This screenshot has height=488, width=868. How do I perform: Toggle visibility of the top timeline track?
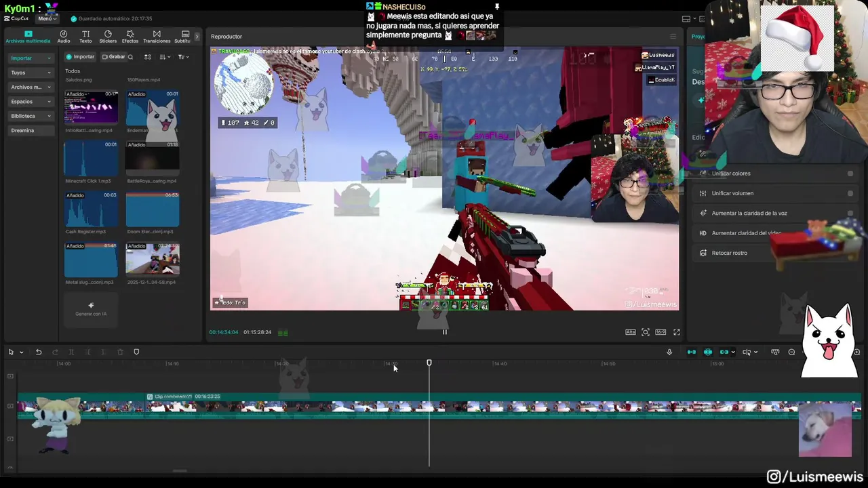[10, 376]
